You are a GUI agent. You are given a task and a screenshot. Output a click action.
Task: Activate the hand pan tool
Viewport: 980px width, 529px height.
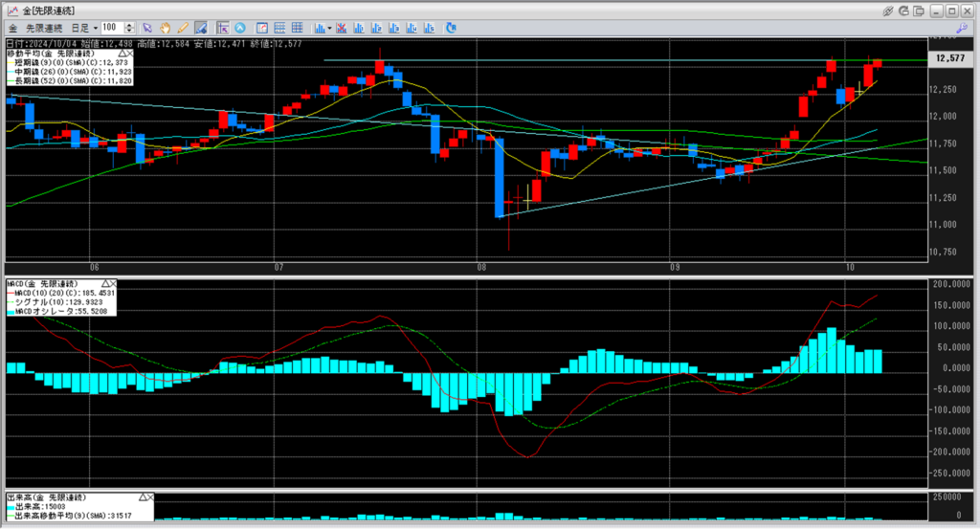(165, 28)
